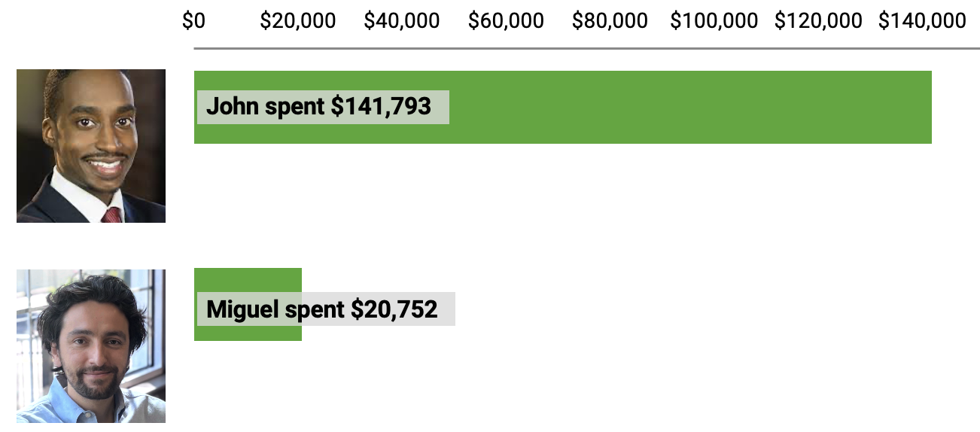Viewport: 980px width, 432px height.
Task: Select the 'John spent $141,793' label
Action: [323, 107]
